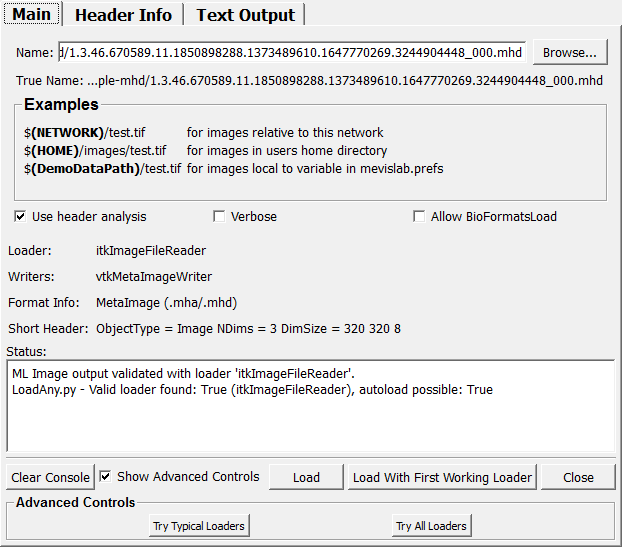Image resolution: width=622 pixels, height=547 pixels.
Task: Click the Try All Loaders button
Action: 431,526
